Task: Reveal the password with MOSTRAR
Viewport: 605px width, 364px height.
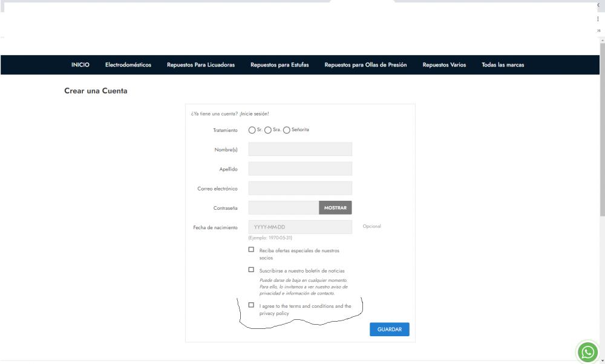Action: (x=335, y=207)
